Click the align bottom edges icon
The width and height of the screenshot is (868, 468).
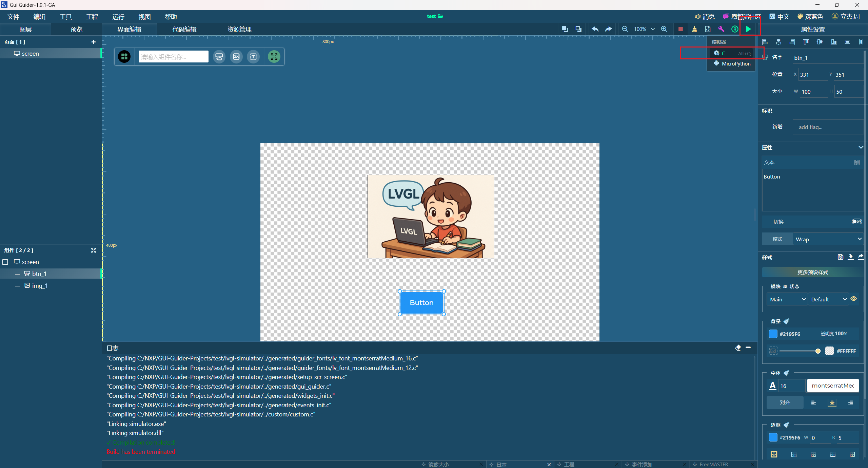pyautogui.click(x=834, y=42)
